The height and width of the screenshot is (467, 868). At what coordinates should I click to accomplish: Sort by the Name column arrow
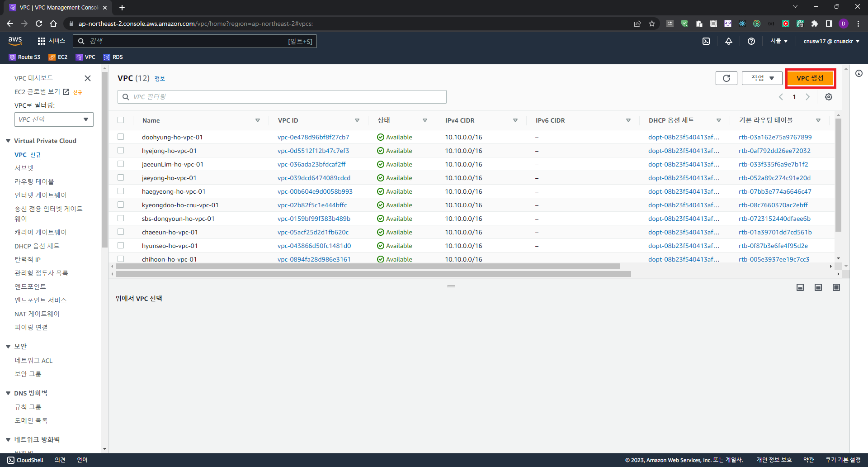258,120
